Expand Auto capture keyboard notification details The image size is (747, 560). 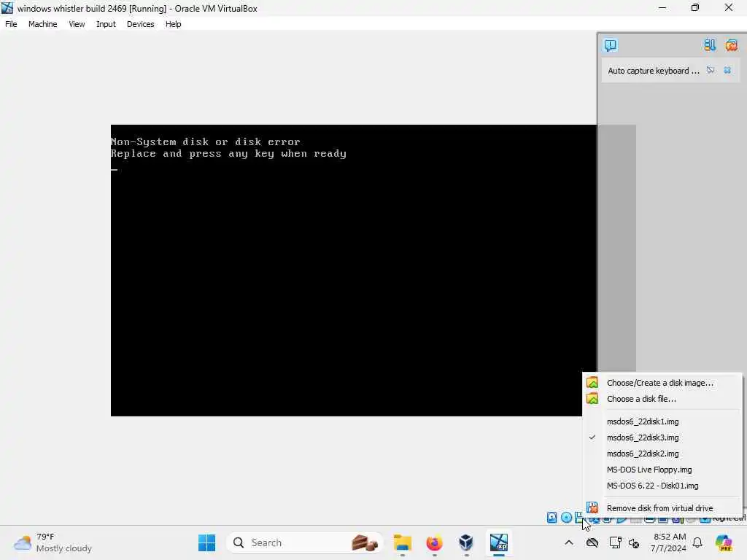coord(711,71)
